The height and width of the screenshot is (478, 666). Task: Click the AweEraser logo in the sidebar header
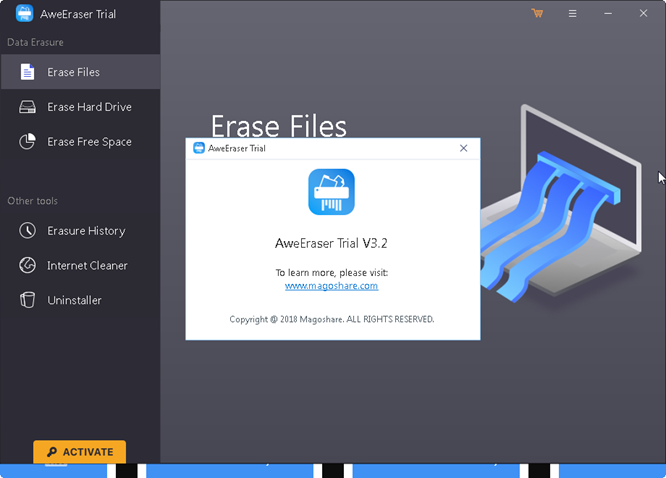(x=24, y=13)
